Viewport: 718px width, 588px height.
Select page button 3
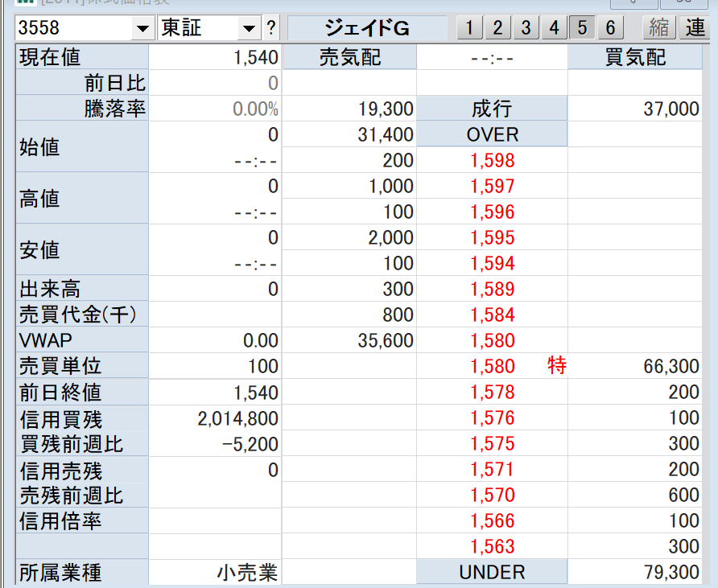(x=526, y=28)
